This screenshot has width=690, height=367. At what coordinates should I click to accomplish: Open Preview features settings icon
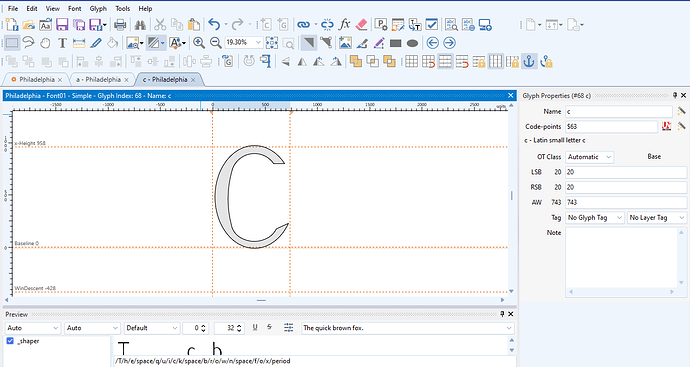point(288,327)
